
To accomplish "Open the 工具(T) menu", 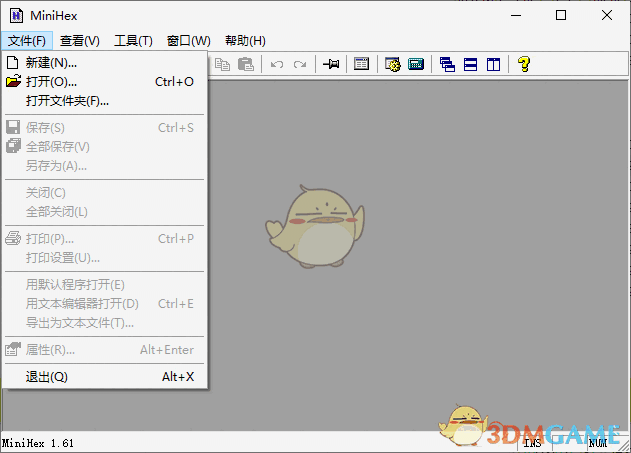I will (x=133, y=41).
